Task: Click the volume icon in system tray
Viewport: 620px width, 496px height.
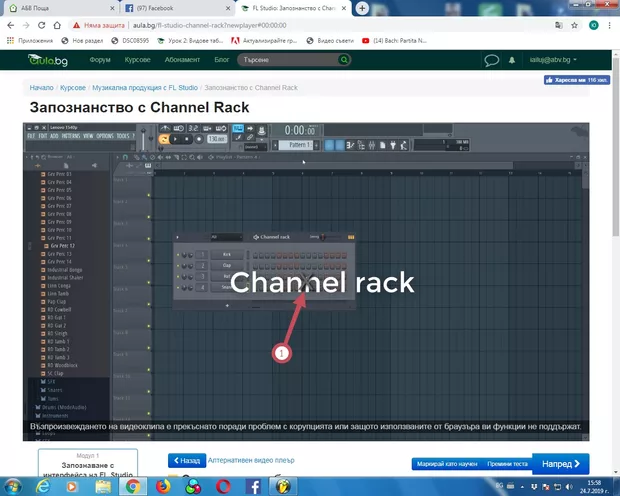Action: pos(569,487)
